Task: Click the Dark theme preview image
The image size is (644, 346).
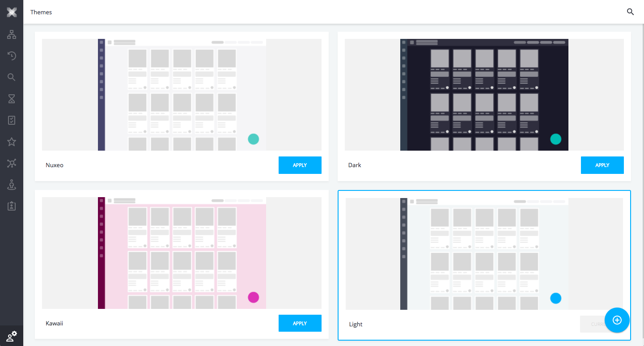Action: (x=484, y=95)
